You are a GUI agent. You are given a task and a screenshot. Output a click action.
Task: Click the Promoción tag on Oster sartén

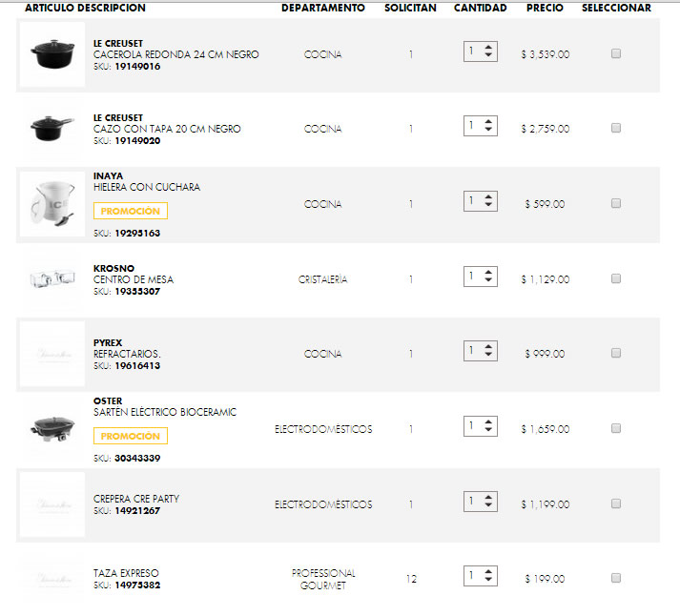pos(131,437)
